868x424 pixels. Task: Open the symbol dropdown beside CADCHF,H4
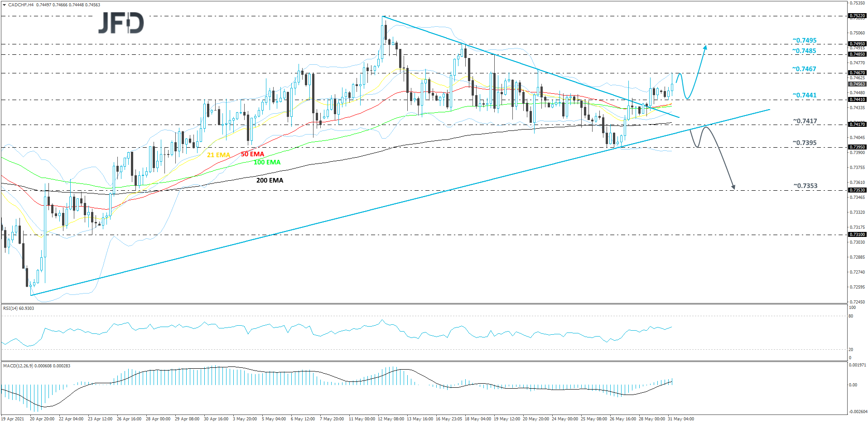pos(4,4)
